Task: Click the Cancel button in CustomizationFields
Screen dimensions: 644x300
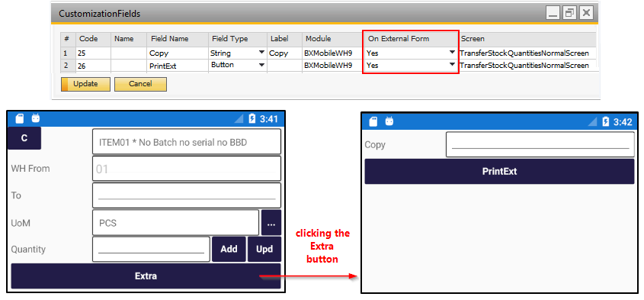Action: (140, 84)
